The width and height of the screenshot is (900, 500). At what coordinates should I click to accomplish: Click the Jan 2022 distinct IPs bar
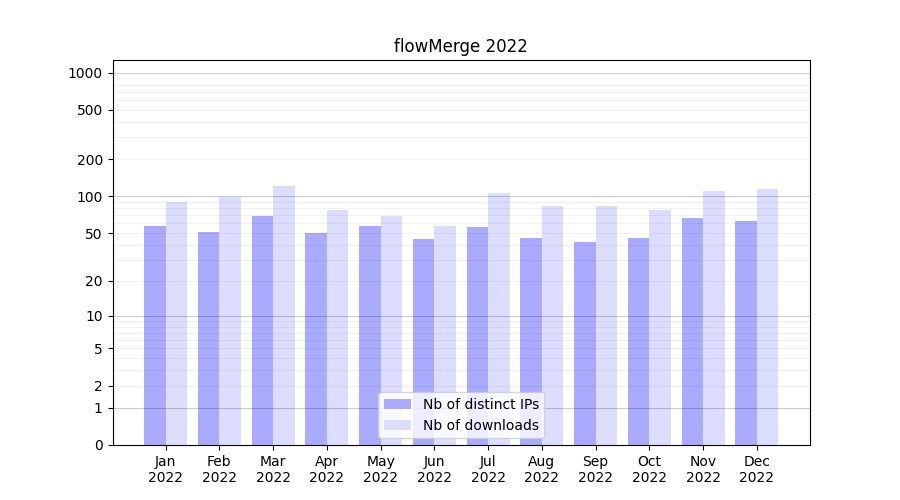[x=155, y=335]
